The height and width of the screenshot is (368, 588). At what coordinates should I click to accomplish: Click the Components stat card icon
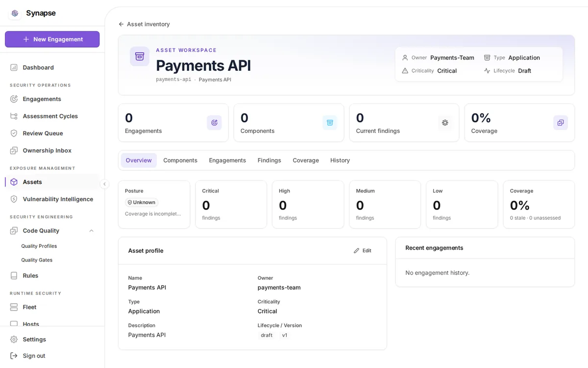tap(330, 123)
